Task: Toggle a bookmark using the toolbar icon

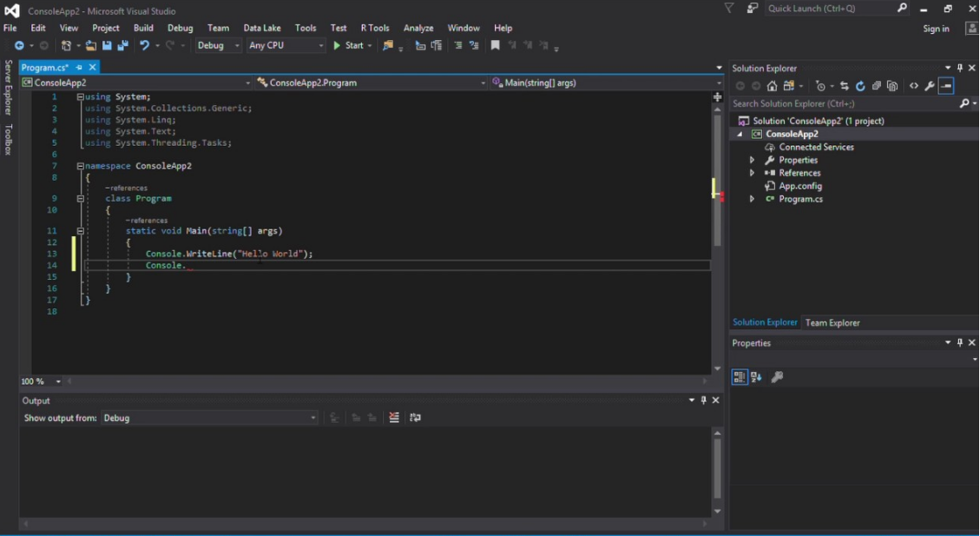Action: pyautogui.click(x=496, y=45)
